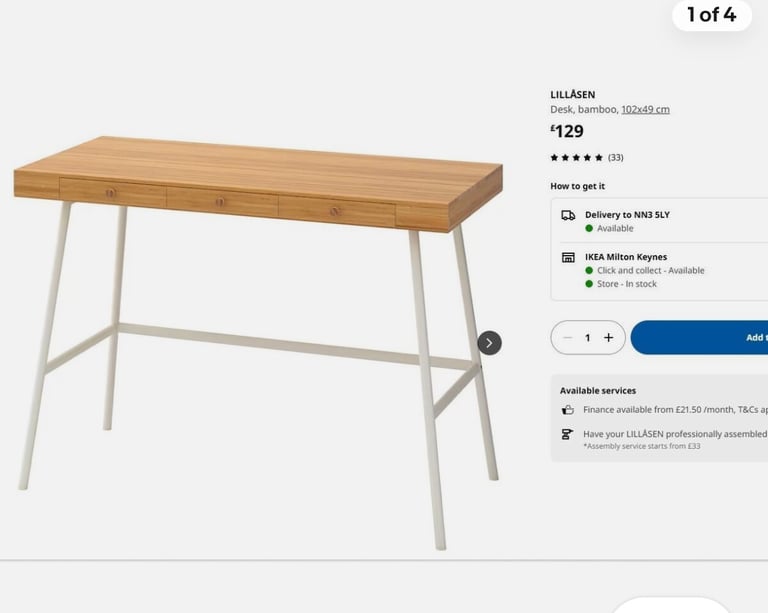
Task: Open the five-star rating reviews
Action: tap(576, 158)
